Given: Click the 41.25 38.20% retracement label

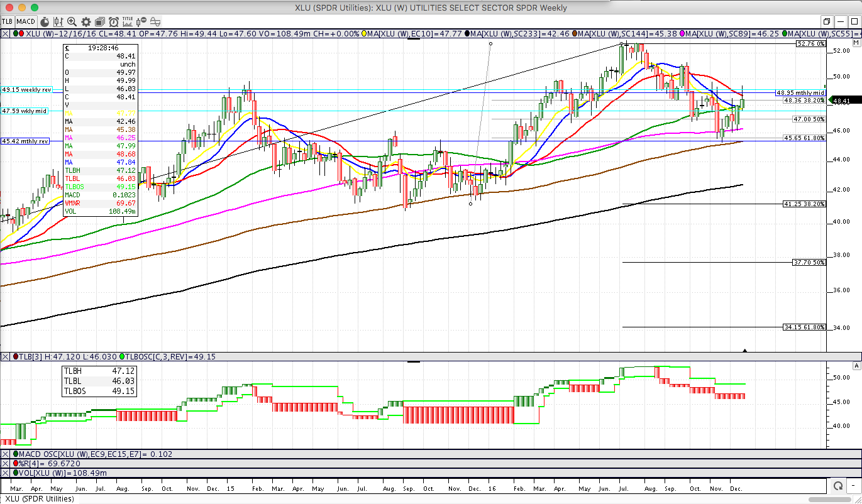Looking at the screenshot, I should (804, 204).
